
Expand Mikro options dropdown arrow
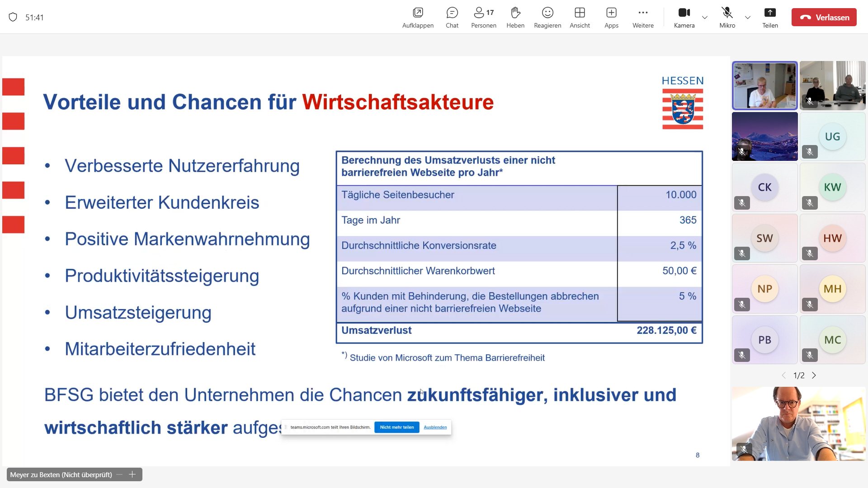click(748, 18)
